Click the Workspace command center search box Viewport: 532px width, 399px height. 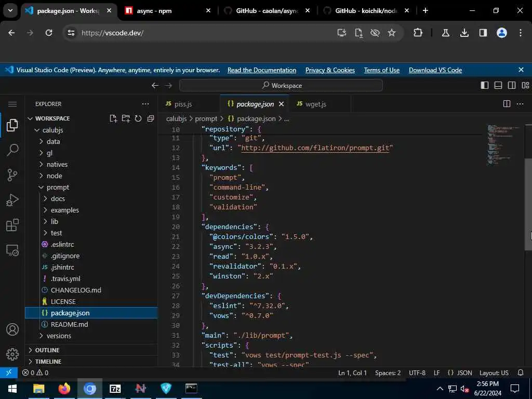(281, 86)
